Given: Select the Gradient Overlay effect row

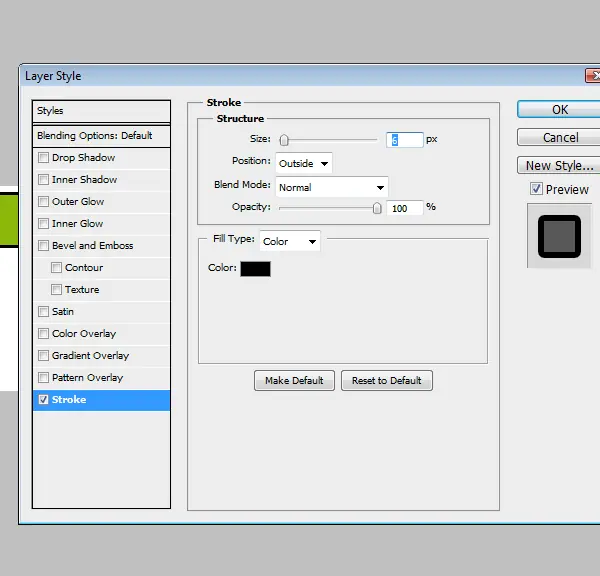Looking at the screenshot, I should tap(101, 356).
